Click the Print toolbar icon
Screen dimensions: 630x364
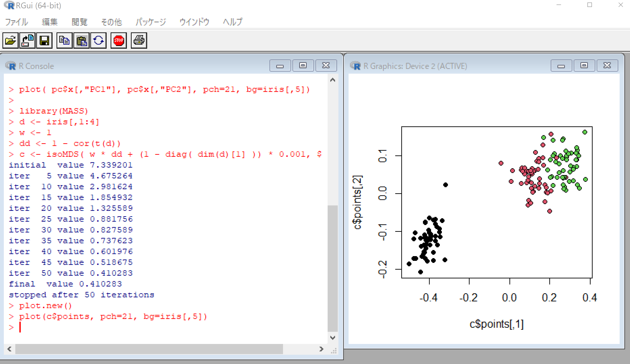tap(139, 40)
